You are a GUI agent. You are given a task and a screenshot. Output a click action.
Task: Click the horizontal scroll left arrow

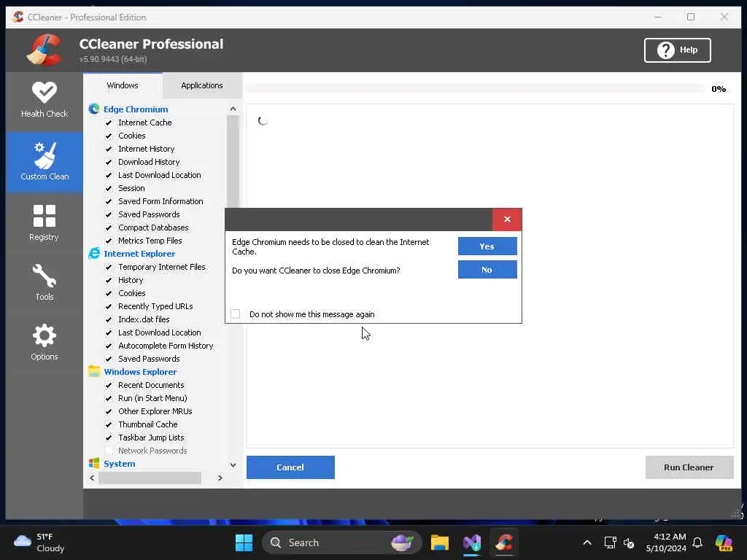tap(93, 478)
